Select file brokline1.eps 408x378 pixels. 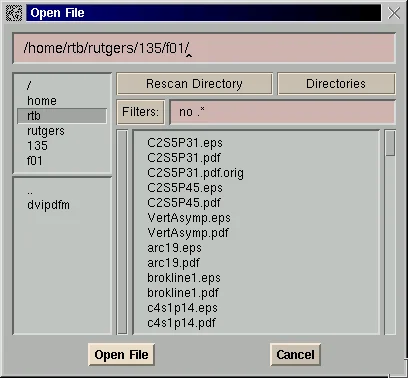pos(184,278)
